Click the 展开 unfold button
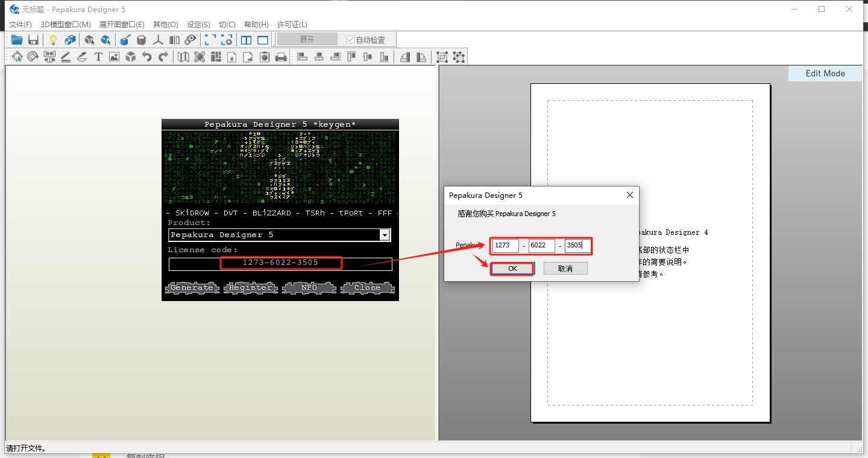 [x=307, y=39]
